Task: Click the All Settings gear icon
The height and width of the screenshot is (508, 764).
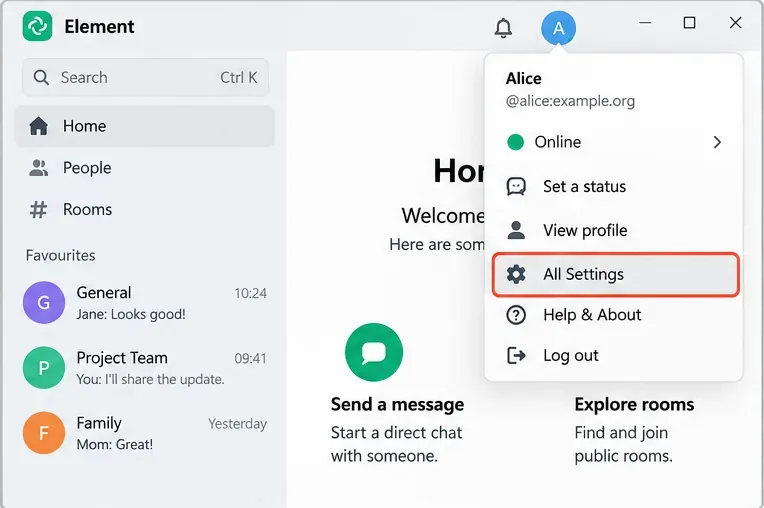Action: pyautogui.click(x=516, y=274)
